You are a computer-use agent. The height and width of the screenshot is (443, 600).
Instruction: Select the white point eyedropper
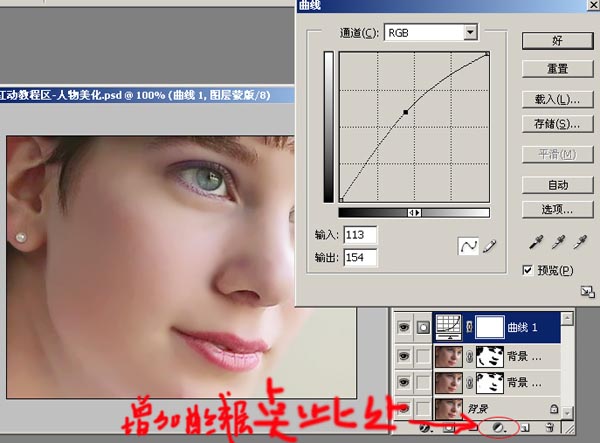coord(580,243)
